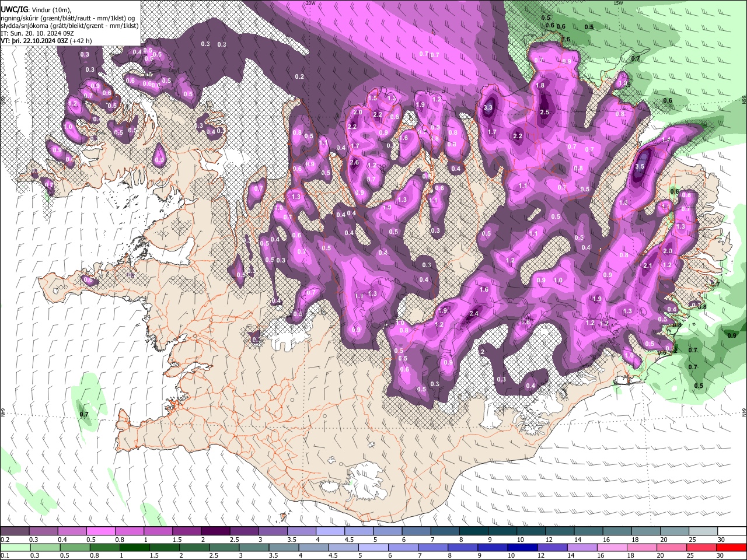Select the bright red 30 swatch in lower legend row

[731, 548]
